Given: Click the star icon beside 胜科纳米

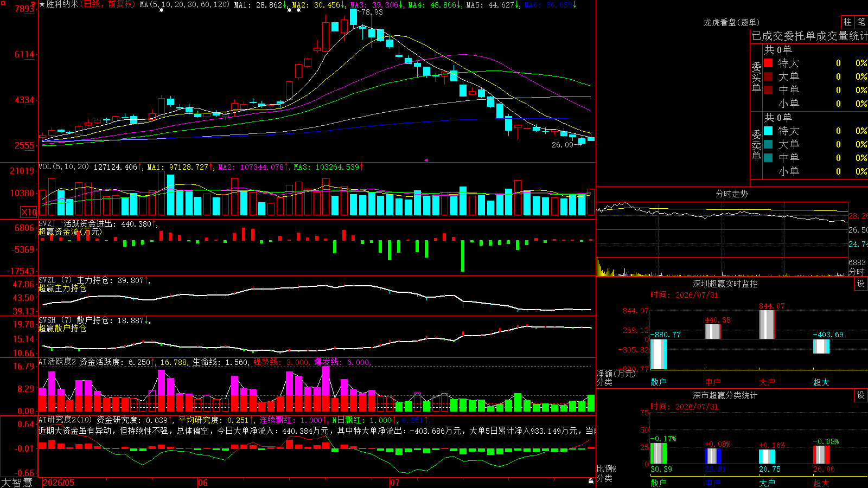Looking at the screenshot, I should pyautogui.click(x=42, y=5).
